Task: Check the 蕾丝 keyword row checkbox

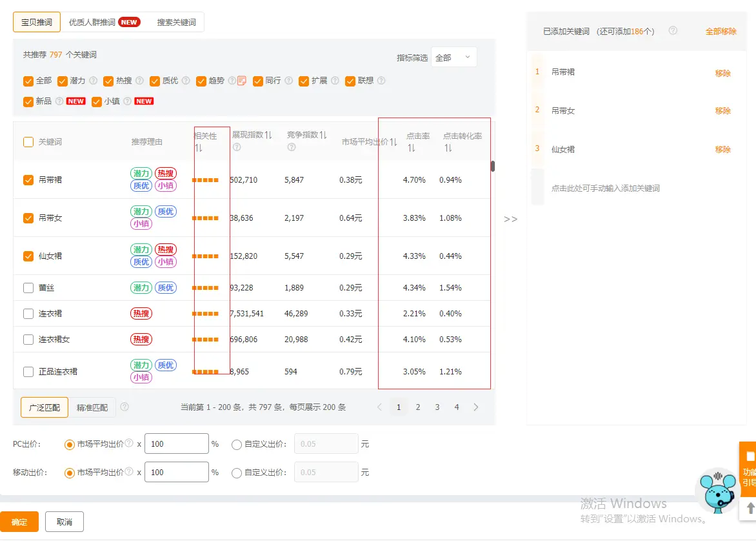Action: [x=28, y=288]
